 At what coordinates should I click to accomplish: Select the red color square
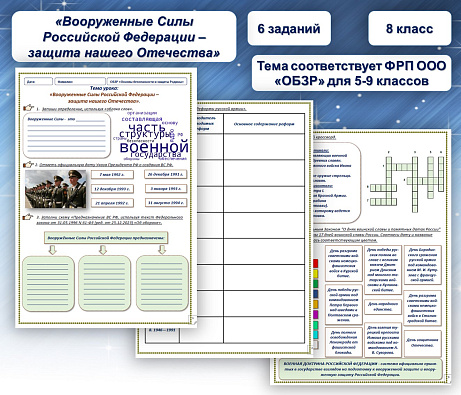(315, 264)
